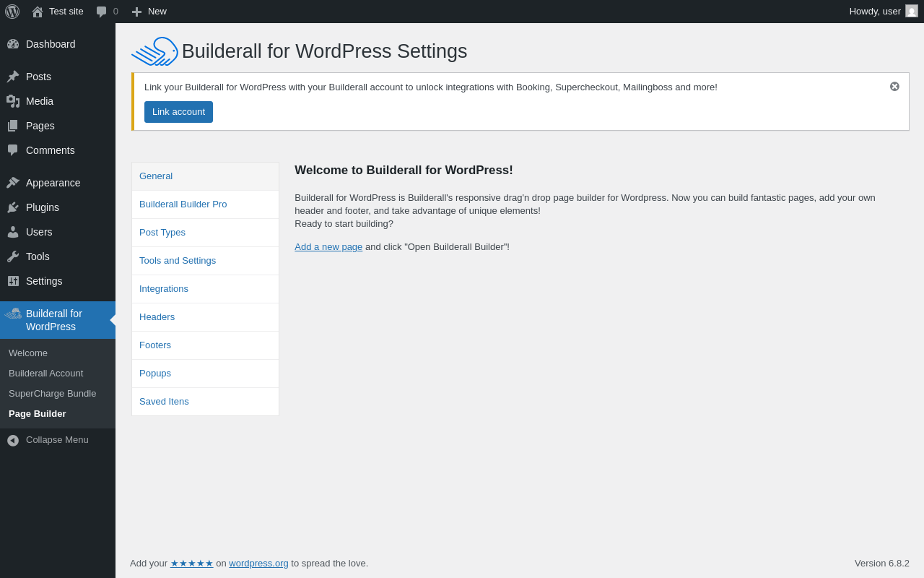Open the Dashboard menu
This screenshot has height=578, width=924.
pos(58,44)
